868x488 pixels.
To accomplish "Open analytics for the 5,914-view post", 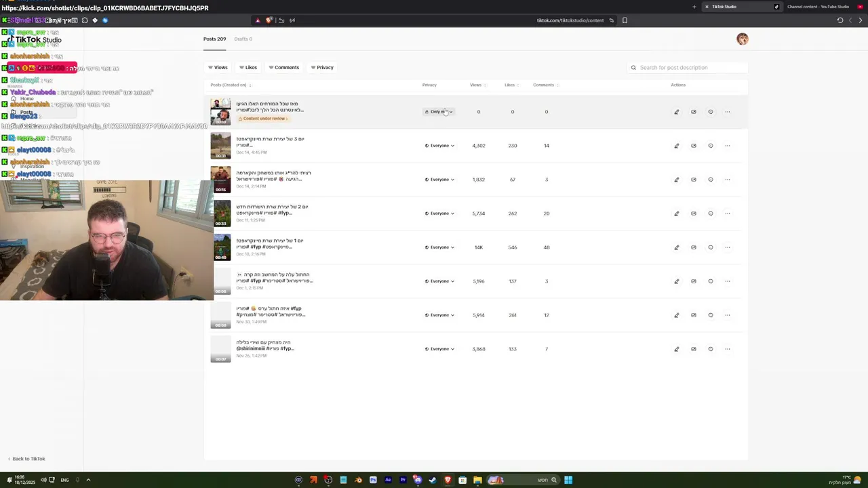I will [x=693, y=315].
